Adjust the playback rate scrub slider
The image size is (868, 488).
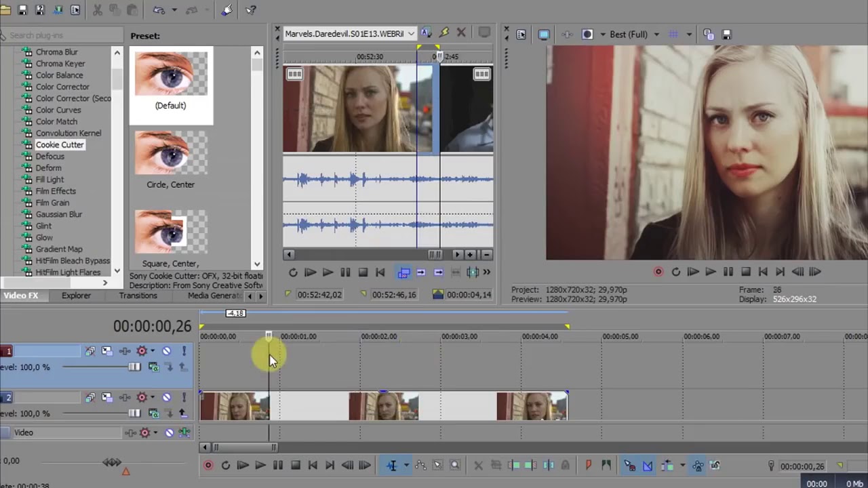[112, 462]
